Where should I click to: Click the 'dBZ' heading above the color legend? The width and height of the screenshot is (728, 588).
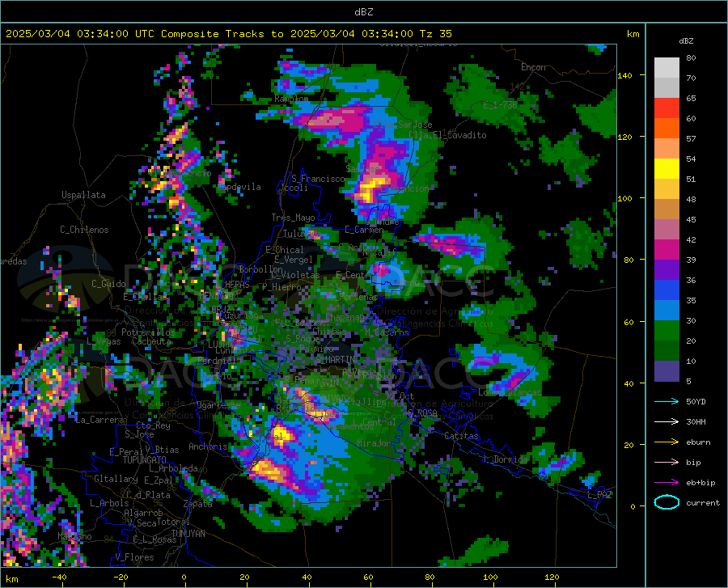click(x=686, y=40)
